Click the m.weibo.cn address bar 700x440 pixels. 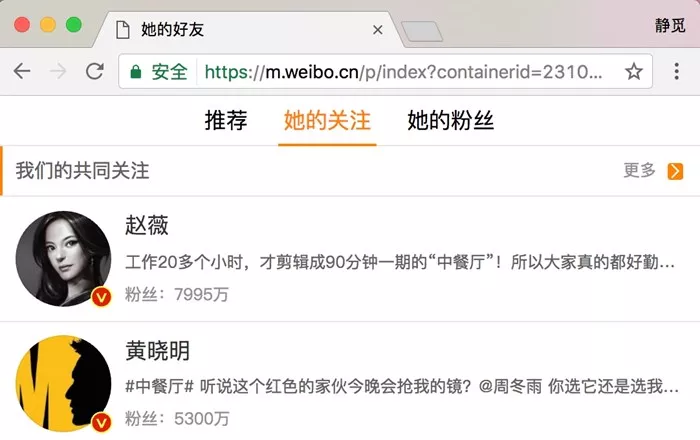403,71
